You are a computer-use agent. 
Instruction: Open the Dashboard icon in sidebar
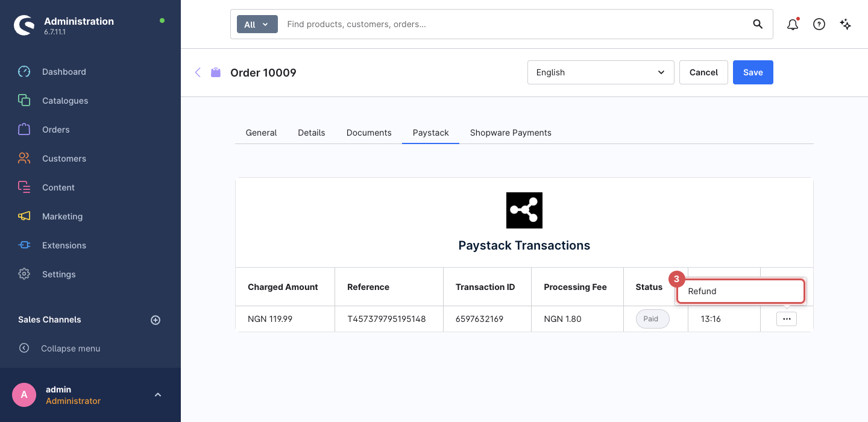24,72
